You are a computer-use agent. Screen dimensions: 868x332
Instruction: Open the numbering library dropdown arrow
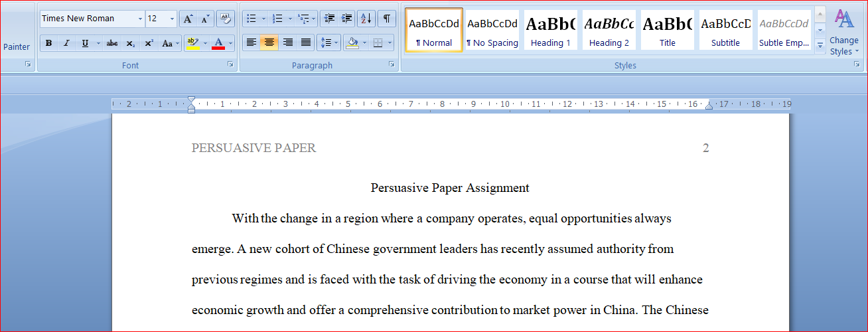[x=290, y=19]
